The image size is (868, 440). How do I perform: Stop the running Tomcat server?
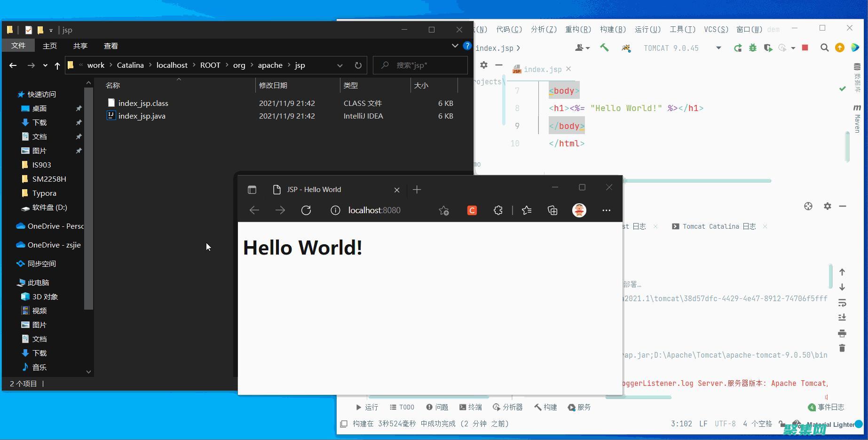[805, 48]
